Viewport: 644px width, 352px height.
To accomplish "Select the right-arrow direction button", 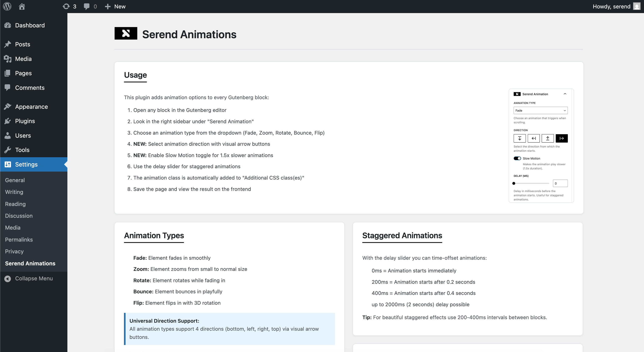I will coord(561,138).
